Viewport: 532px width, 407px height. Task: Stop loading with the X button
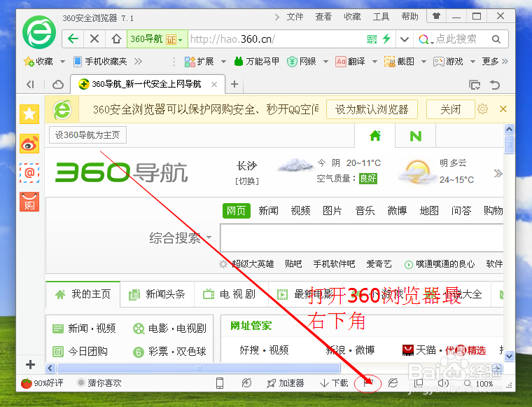(x=94, y=39)
